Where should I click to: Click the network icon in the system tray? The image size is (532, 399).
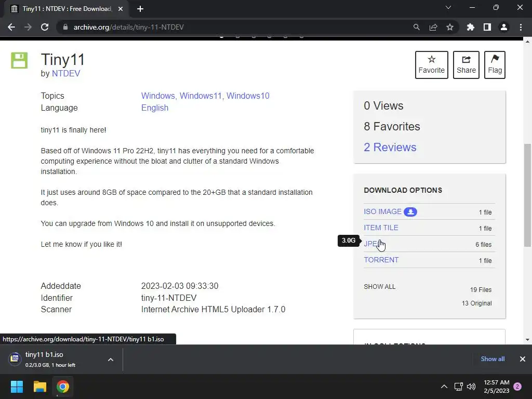click(x=458, y=387)
